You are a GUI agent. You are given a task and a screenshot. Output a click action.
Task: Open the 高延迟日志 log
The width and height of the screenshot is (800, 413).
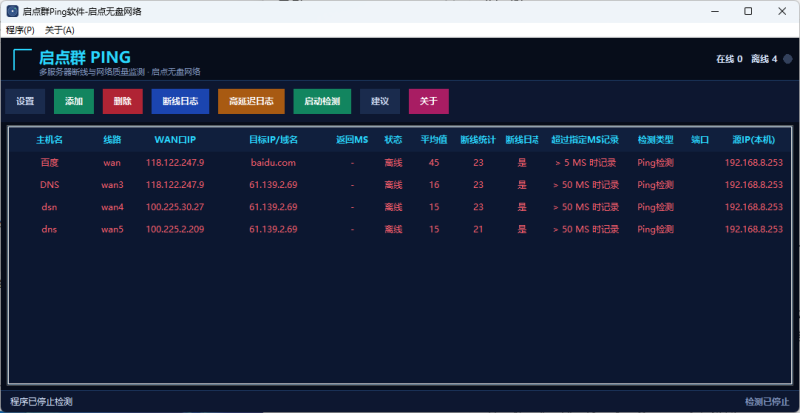(x=251, y=101)
